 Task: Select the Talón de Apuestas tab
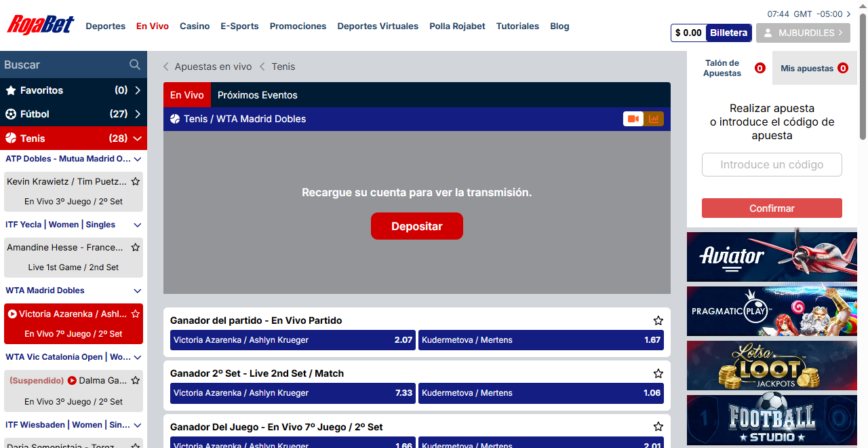tap(730, 68)
